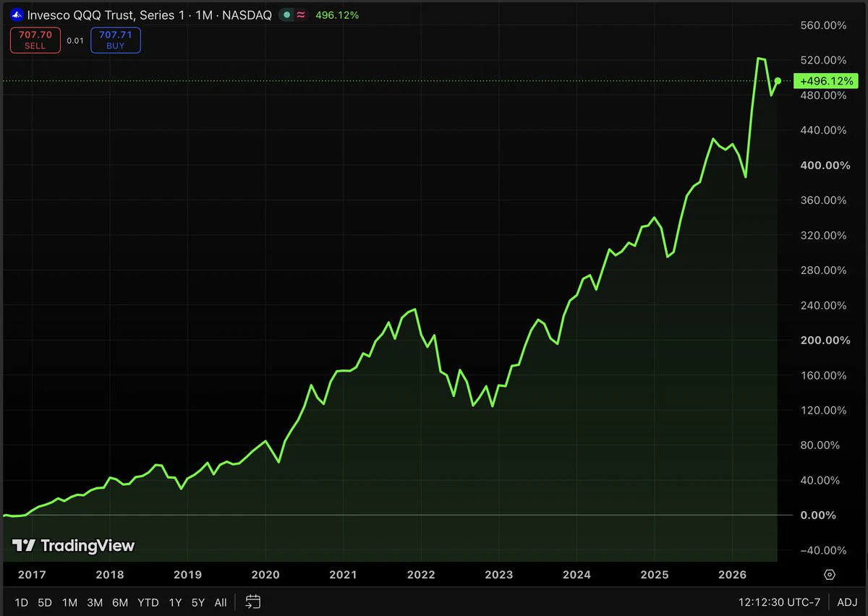Click the 560.00% axis label

point(825,25)
